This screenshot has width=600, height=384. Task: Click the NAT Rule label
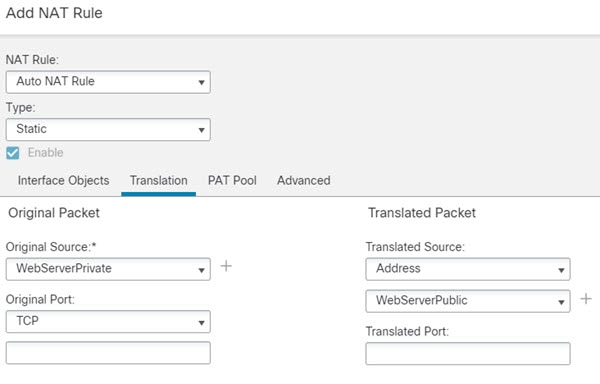tap(32, 60)
